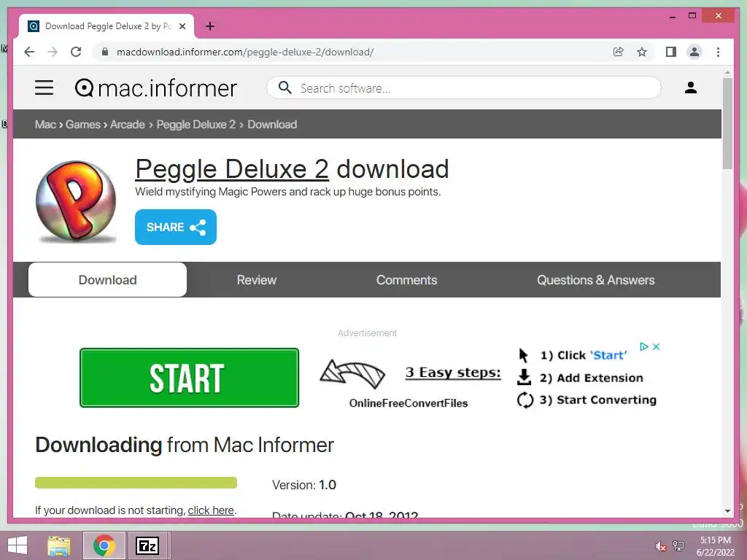This screenshot has width=747, height=560.
Task: View site info via the padlock icon
Action: [x=105, y=52]
